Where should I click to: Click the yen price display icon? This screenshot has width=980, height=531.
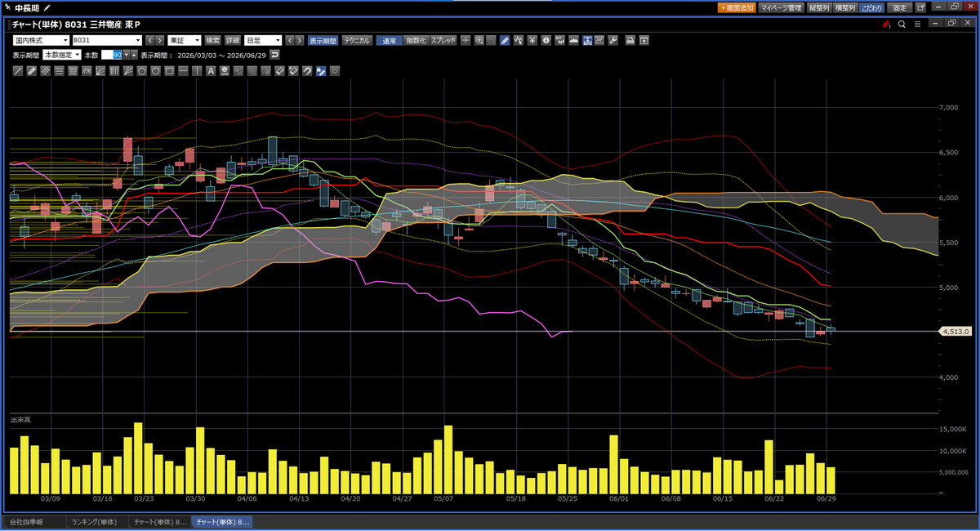click(x=532, y=40)
